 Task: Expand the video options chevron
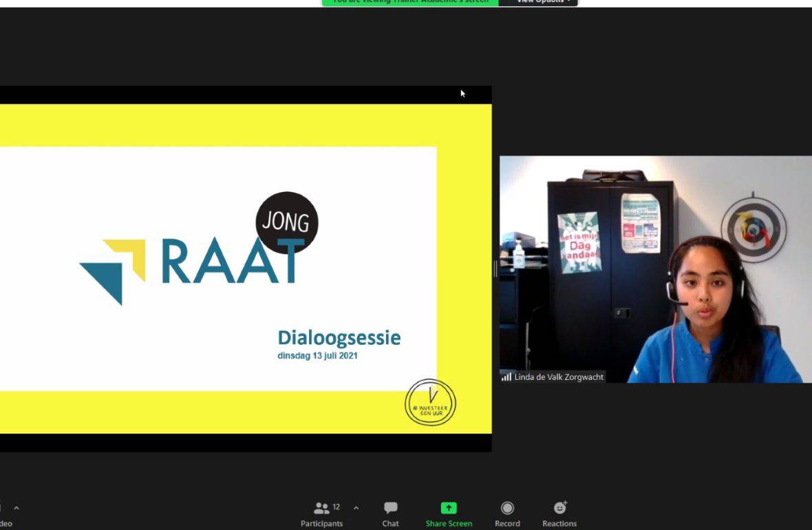point(17,508)
